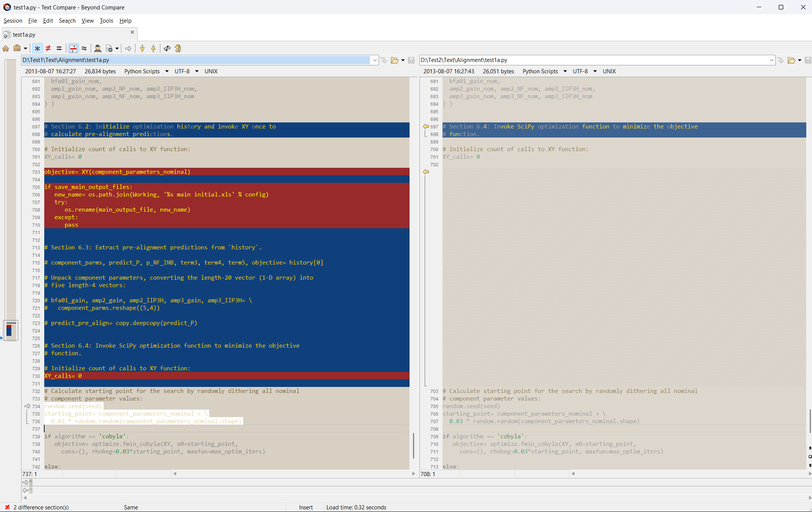Image resolution: width=812 pixels, height=512 pixels.
Task: Jump to Previous Difference up arrow
Action: (153, 48)
